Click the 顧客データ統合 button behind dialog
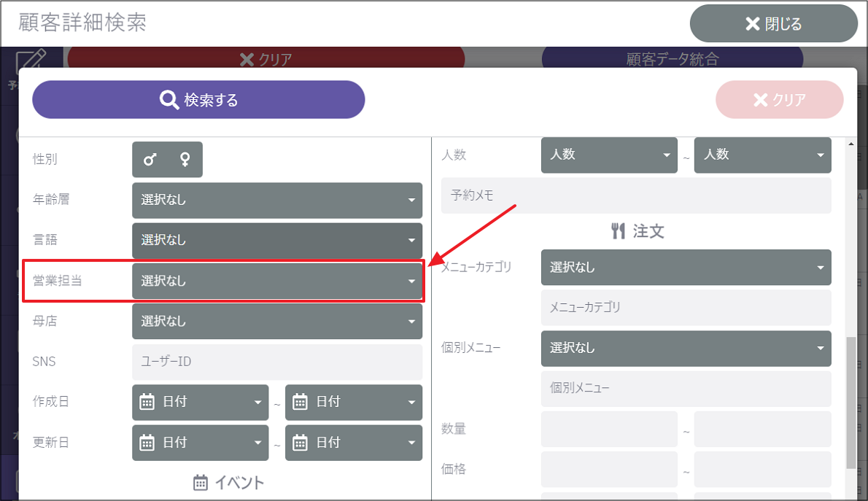The width and height of the screenshot is (868, 501). pyautogui.click(x=672, y=58)
